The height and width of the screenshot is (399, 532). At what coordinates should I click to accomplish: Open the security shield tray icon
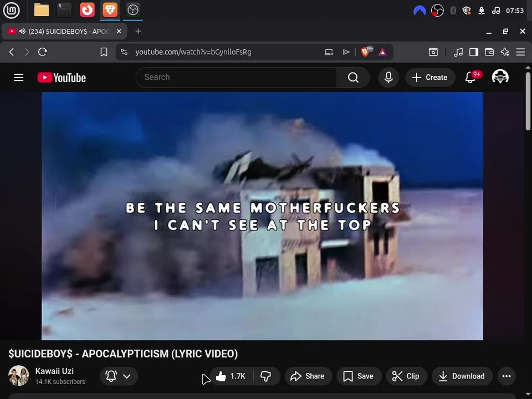coord(467,11)
